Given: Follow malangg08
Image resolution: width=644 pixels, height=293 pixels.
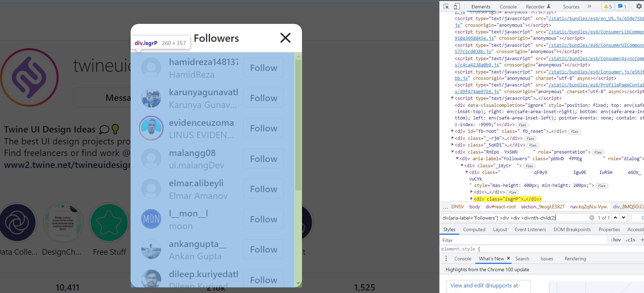Looking at the screenshot, I should [x=264, y=159].
